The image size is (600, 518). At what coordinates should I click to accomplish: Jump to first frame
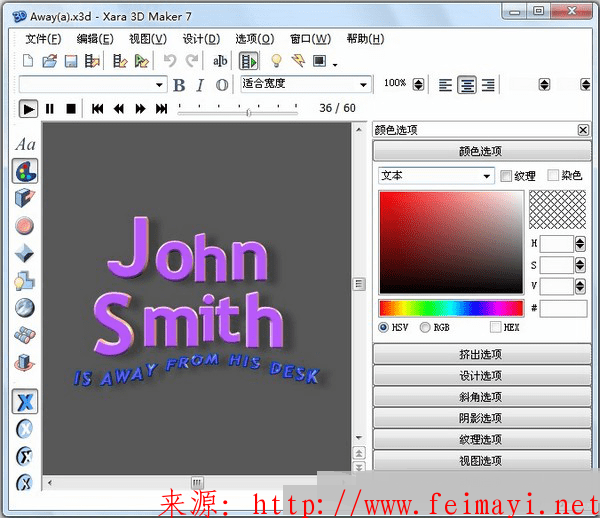coord(97,109)
